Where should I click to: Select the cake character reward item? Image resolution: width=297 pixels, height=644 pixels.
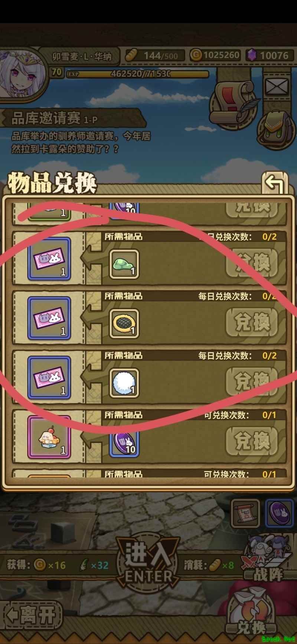tap(49, 437)
